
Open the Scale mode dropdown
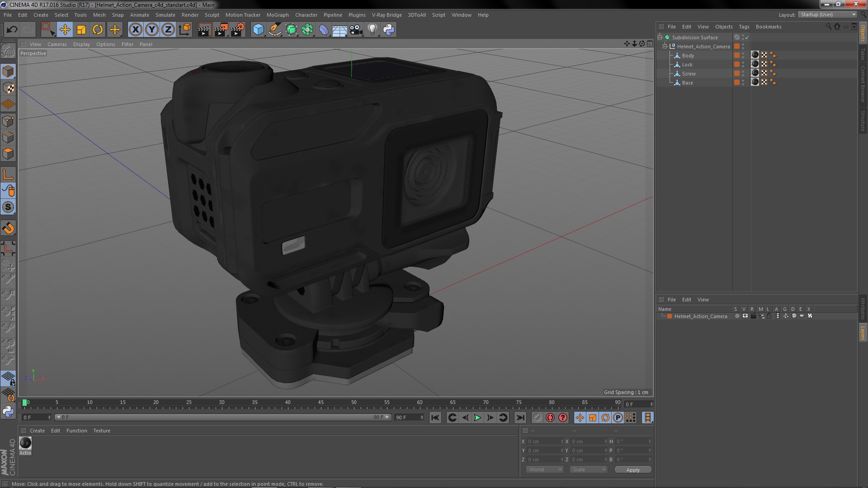click(589, 470)
